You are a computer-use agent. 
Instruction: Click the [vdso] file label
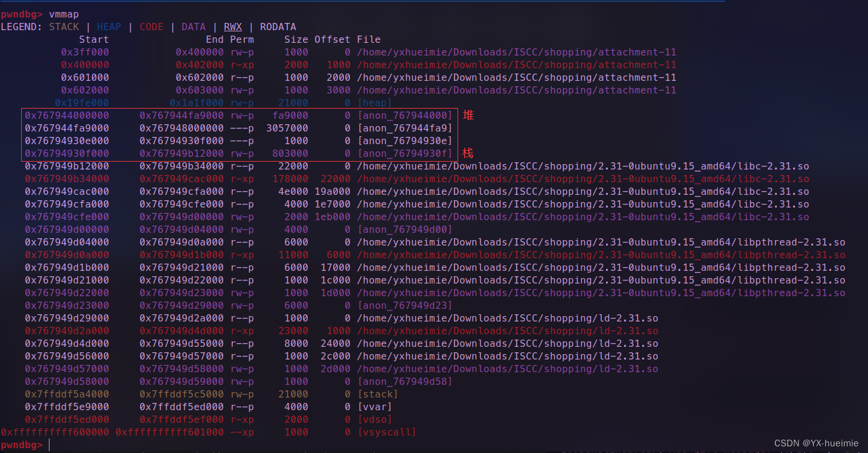click(375, 419)
